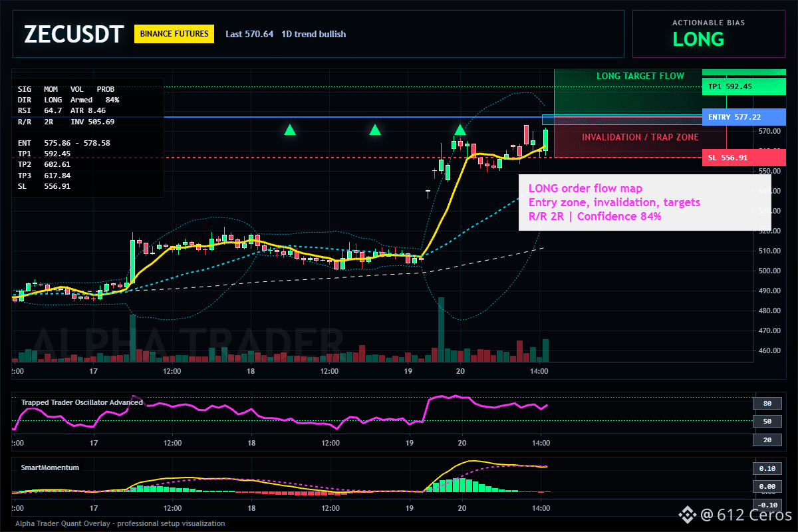This screenshot has height=532, width=798.
Task: Click the ACTIONABLE BIAS LONG box
Action: click(708, 33)
